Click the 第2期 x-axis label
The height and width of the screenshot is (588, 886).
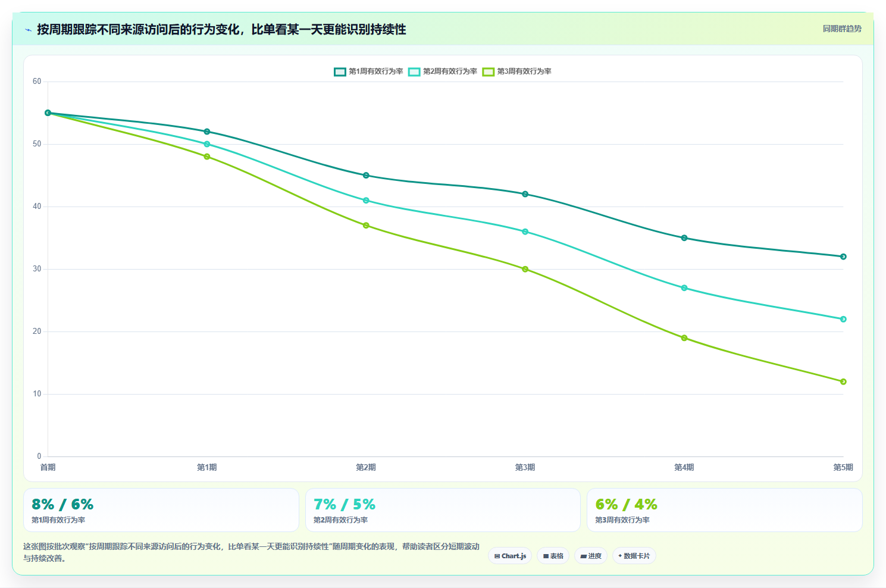(366, 467)
